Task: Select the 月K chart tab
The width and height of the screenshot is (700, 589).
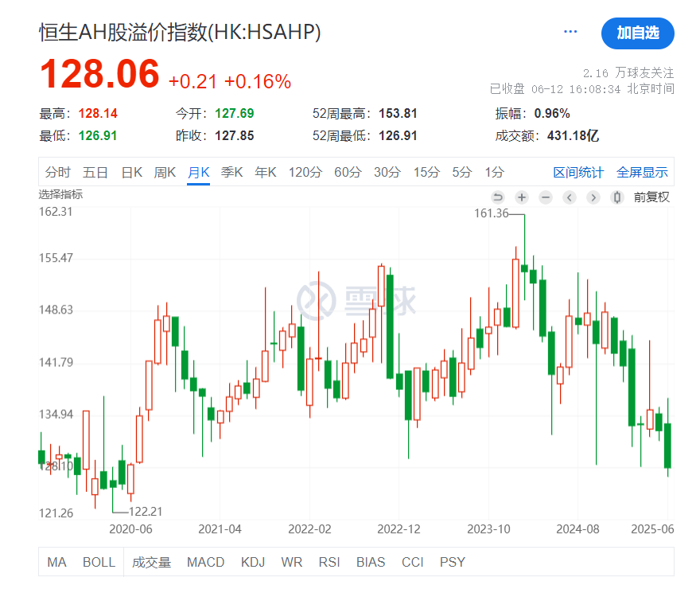Action: coord(198,172)
